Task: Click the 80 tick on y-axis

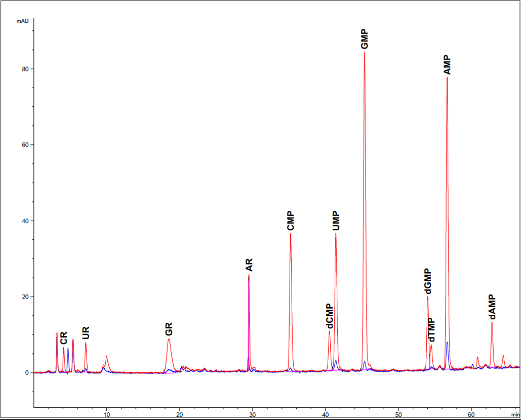Action: [24, 69]
